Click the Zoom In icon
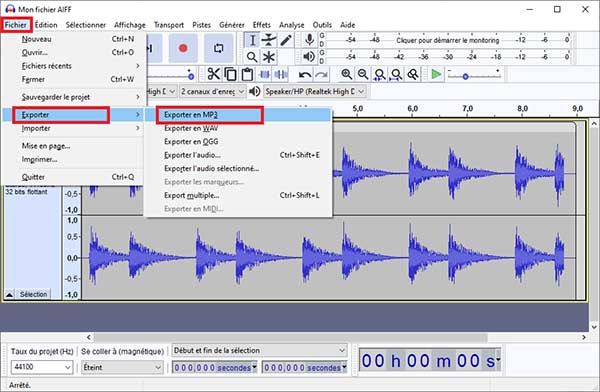 click(x=347, y=74)
